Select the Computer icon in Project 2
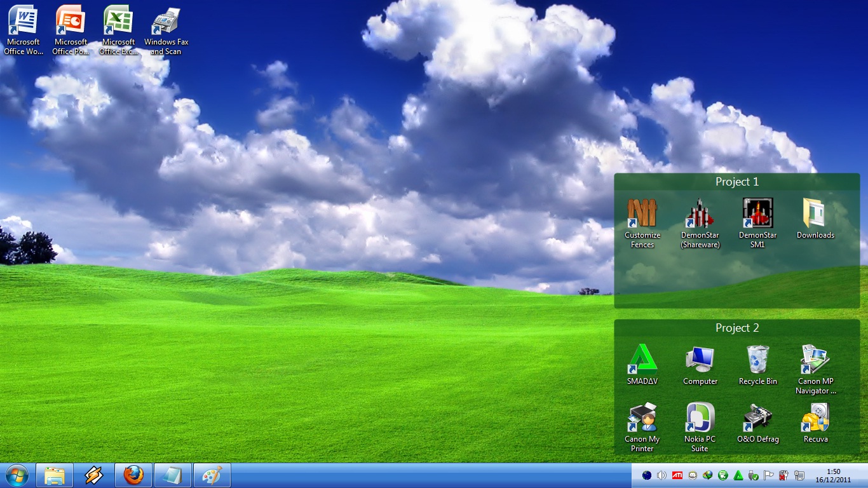The image size is (868, 488). point(700,365)
